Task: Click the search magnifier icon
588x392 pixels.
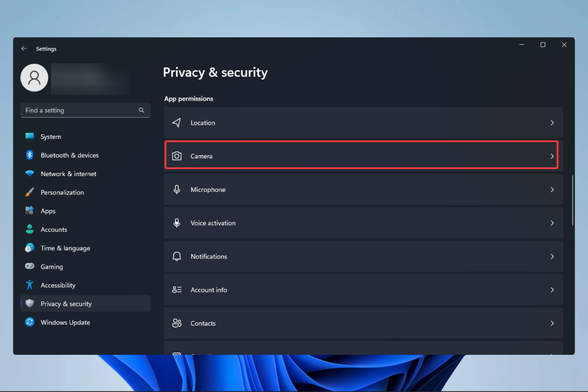Action: (141, 110)
